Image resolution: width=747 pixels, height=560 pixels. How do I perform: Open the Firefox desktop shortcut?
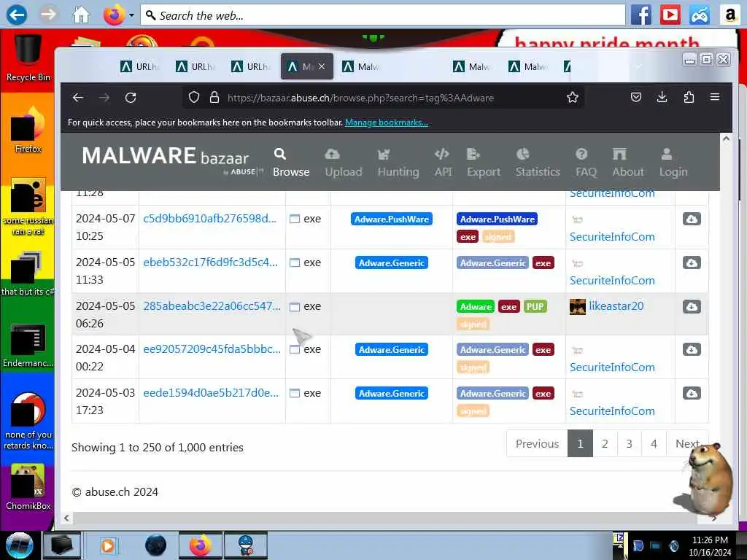pyautogui.click(x=28, y=130)
